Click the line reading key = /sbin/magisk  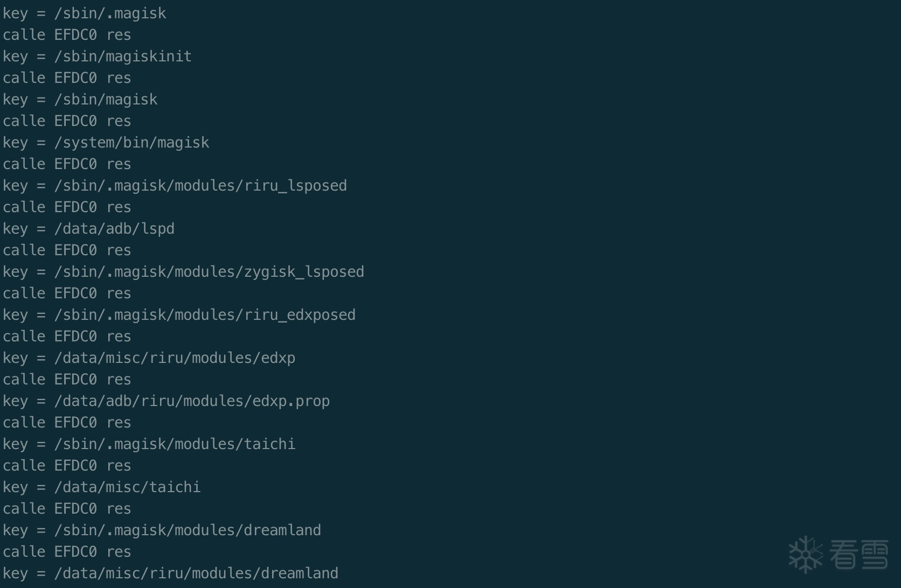coord(80,100)
